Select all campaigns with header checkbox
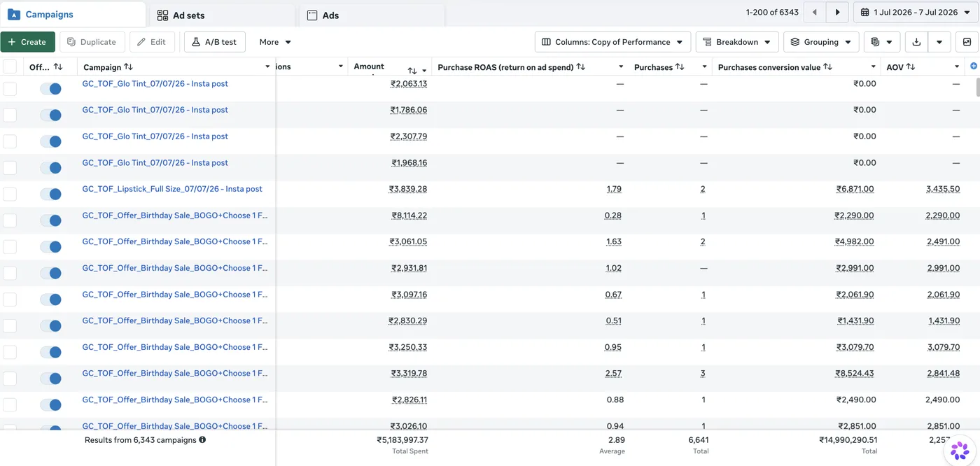This screenshot has width=980, height=466. 10,66
